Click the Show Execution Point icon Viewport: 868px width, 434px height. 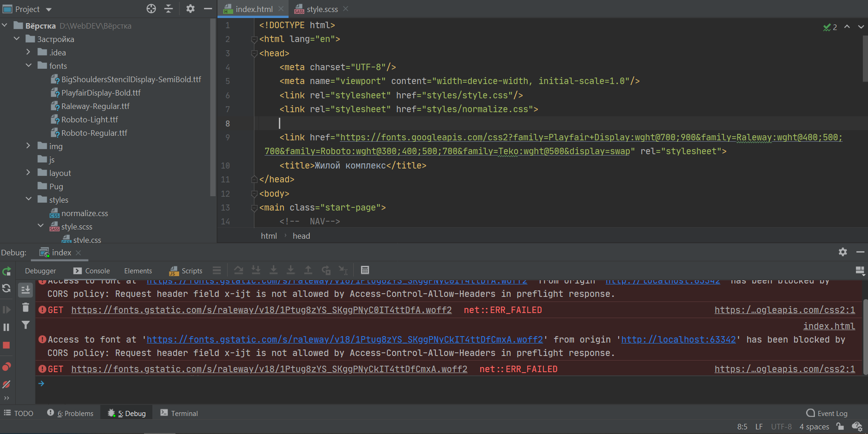tap(217, 271)
